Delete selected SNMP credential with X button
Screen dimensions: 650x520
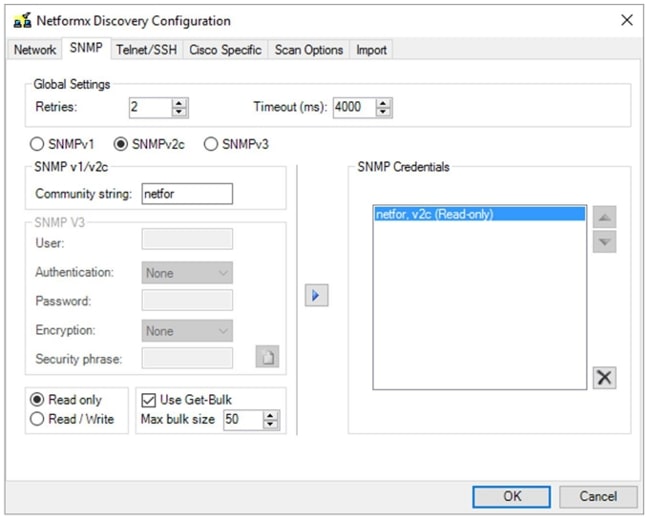click(x=604, y=378)
